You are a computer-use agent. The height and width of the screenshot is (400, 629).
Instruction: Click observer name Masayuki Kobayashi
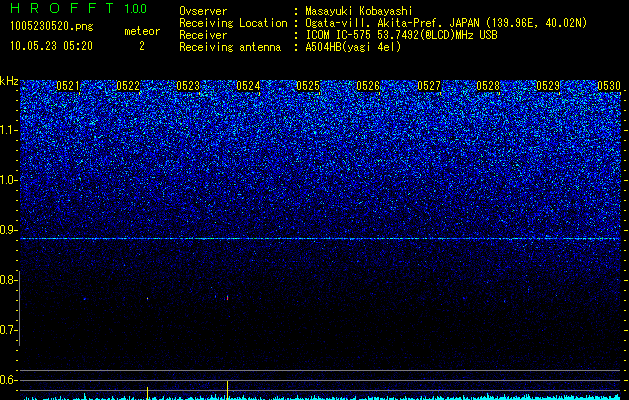click(x=359, y=11)
